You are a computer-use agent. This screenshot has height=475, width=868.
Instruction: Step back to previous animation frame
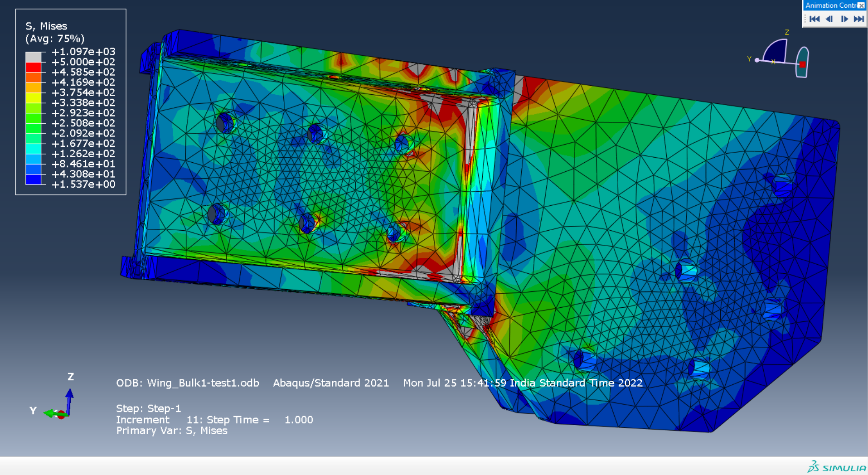829,19
